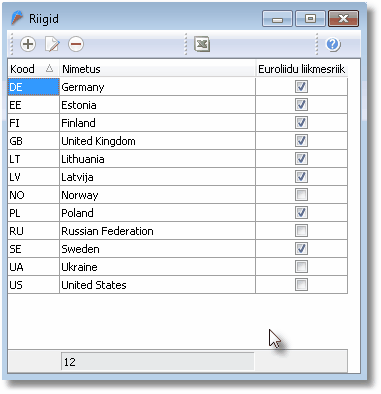The height and width of the screenshot is (394, 381).
Task: Select the RU code cell
Action: [x=33, y=231]
